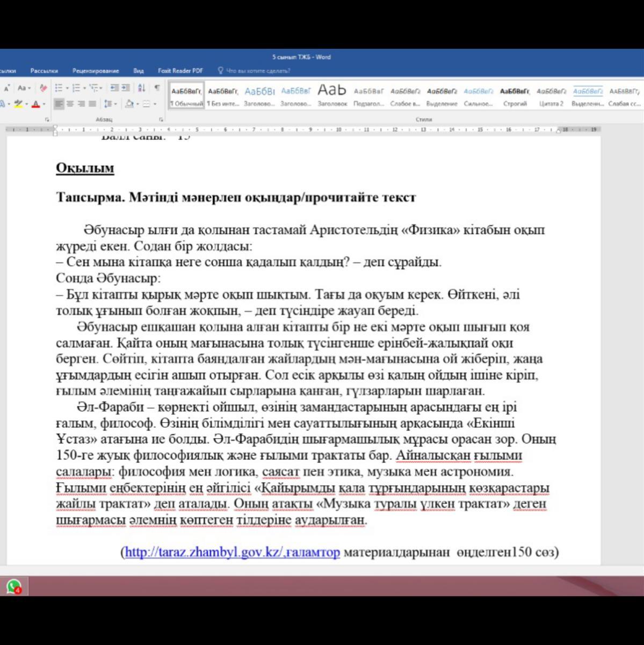
Task: Toggle show paragraph marks (¶)
Action: [157, 88]
